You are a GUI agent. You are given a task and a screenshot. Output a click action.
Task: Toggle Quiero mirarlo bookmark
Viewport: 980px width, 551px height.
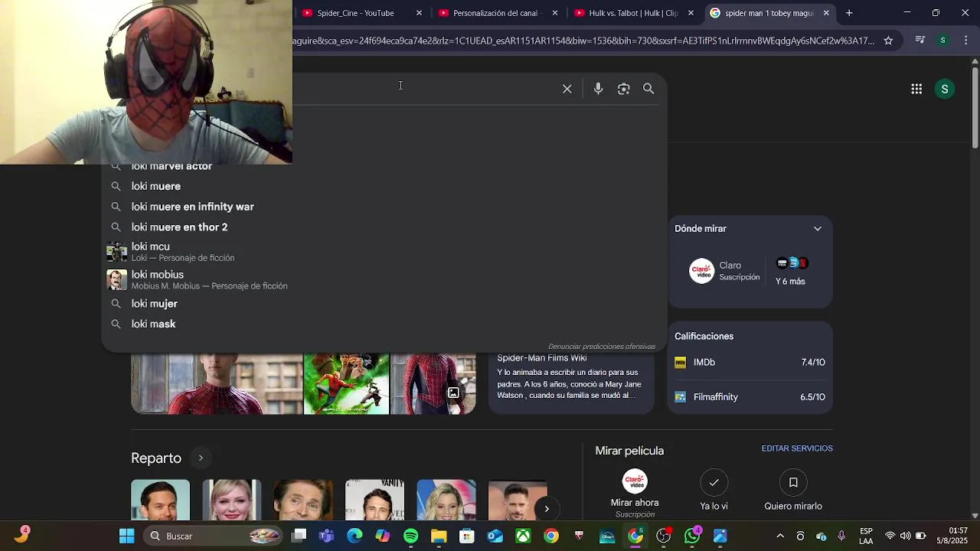(793, 491)
